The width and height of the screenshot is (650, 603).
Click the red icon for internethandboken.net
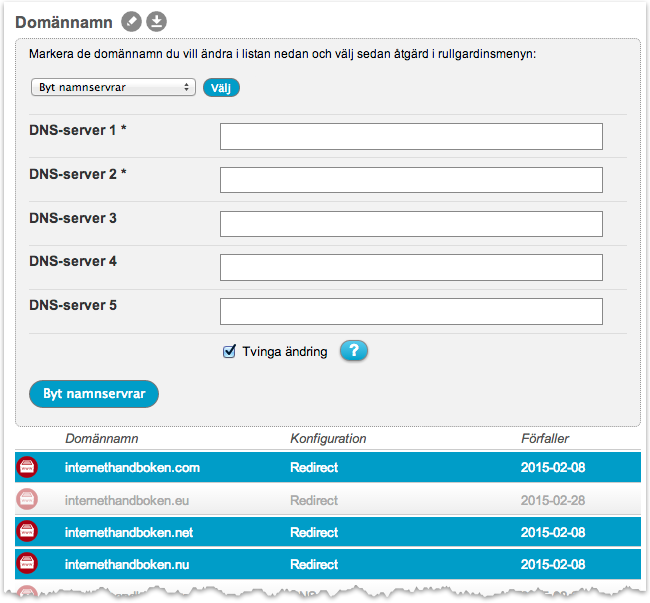pos(27,533)
